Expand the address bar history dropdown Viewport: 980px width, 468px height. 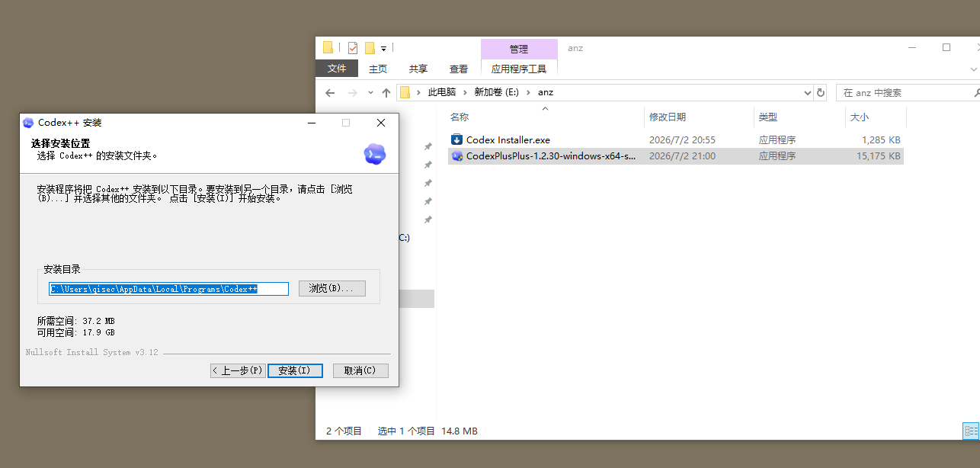tap(808, 92)
